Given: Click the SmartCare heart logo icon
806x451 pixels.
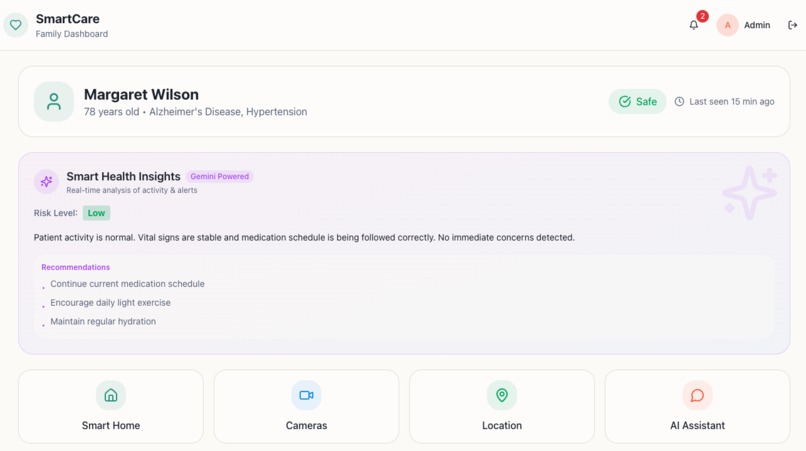Looking at the screenshot, I should coord(15,25).
